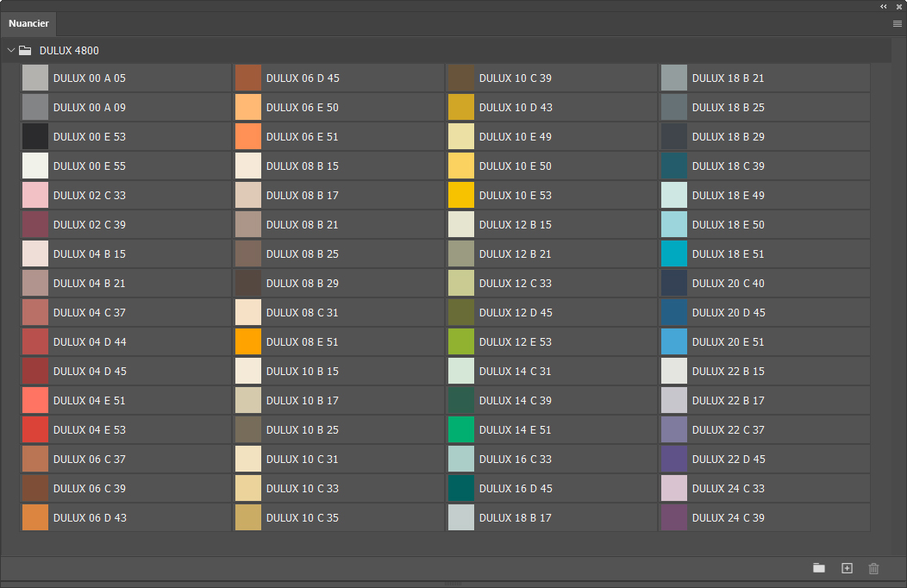Choose the DULUX 04 E 53 red swatch

tap(35, 430)
